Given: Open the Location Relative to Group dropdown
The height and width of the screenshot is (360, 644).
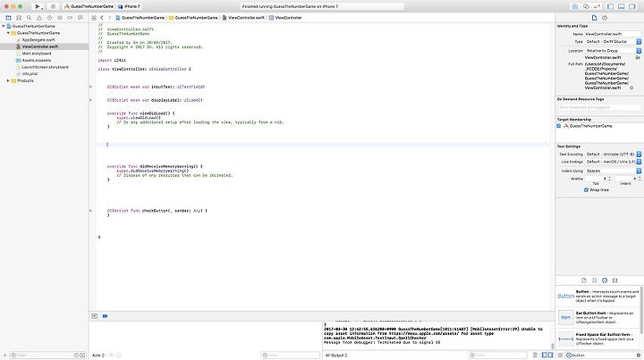Looking at the screenshot, I should (x=613, y=51).
